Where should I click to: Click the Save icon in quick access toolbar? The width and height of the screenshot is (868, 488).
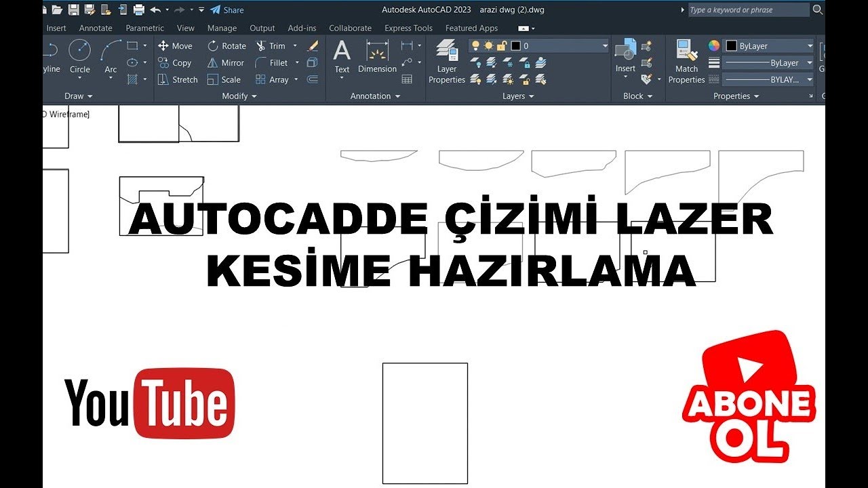[73, 9]
